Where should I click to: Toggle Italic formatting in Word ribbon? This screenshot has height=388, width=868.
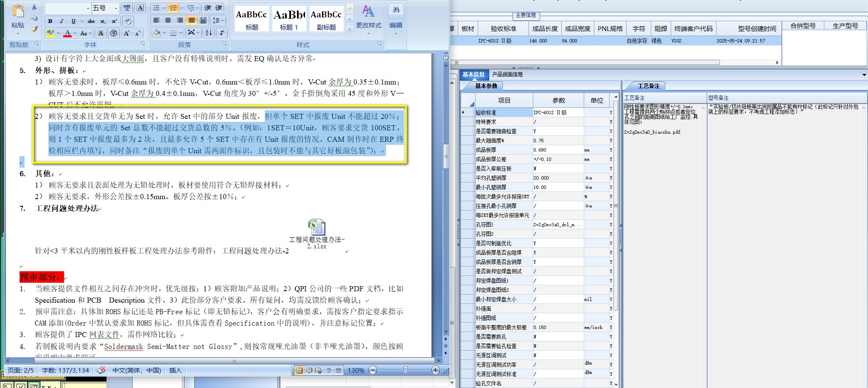[62, 21]
